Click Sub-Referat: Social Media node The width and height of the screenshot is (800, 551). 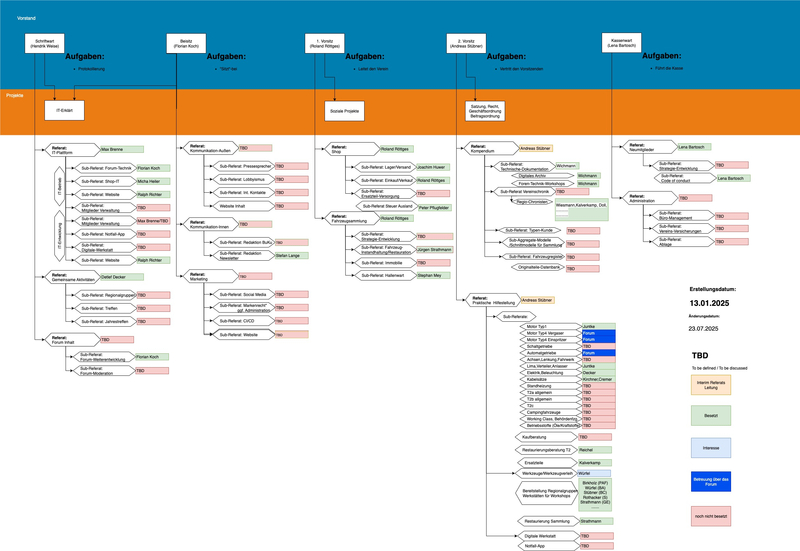point(244,294)
